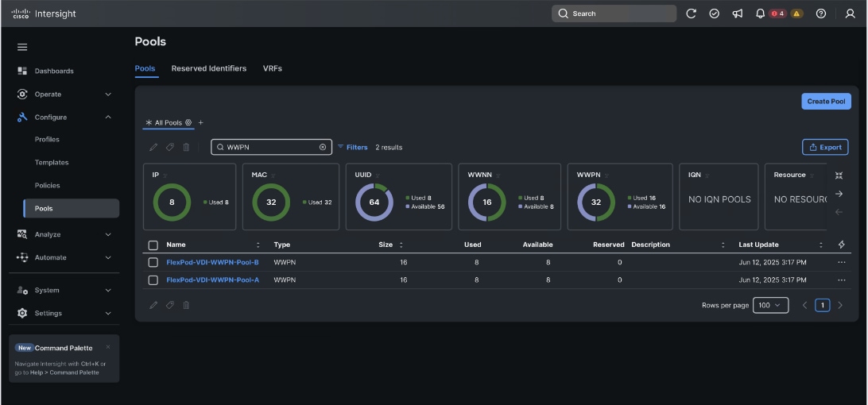Open the user profile icon
The image size is (868, 405).
(851, 13)
